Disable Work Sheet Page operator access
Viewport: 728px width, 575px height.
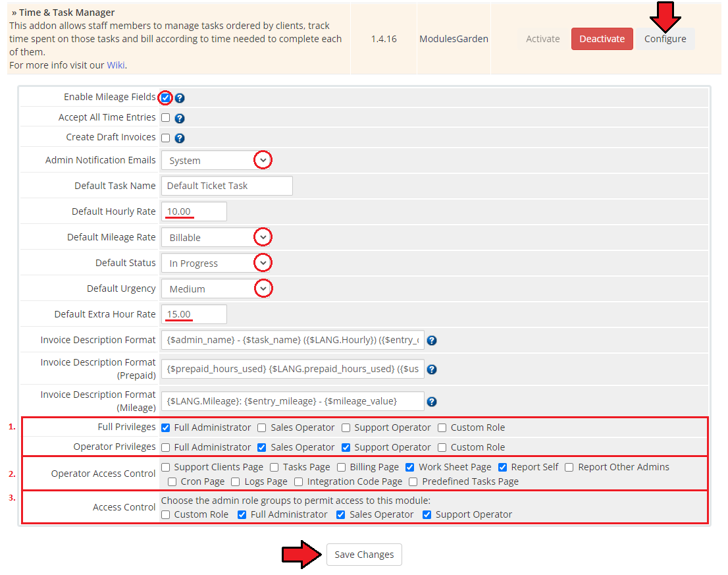(410, 467)
